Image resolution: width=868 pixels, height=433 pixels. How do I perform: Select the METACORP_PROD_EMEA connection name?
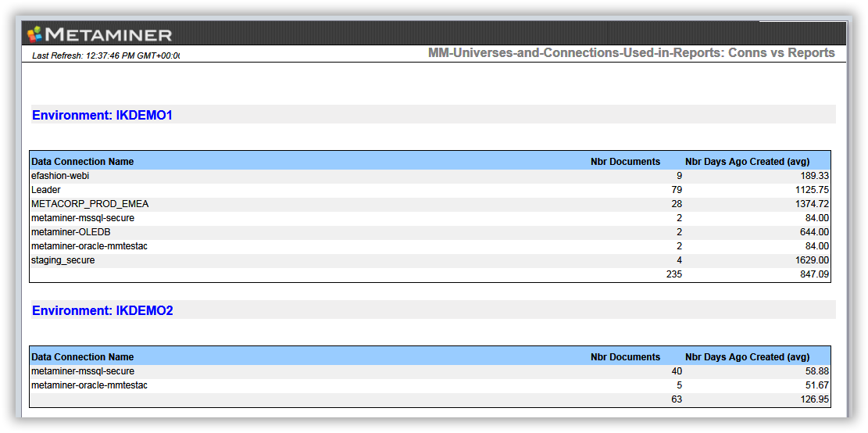[90, 204]
